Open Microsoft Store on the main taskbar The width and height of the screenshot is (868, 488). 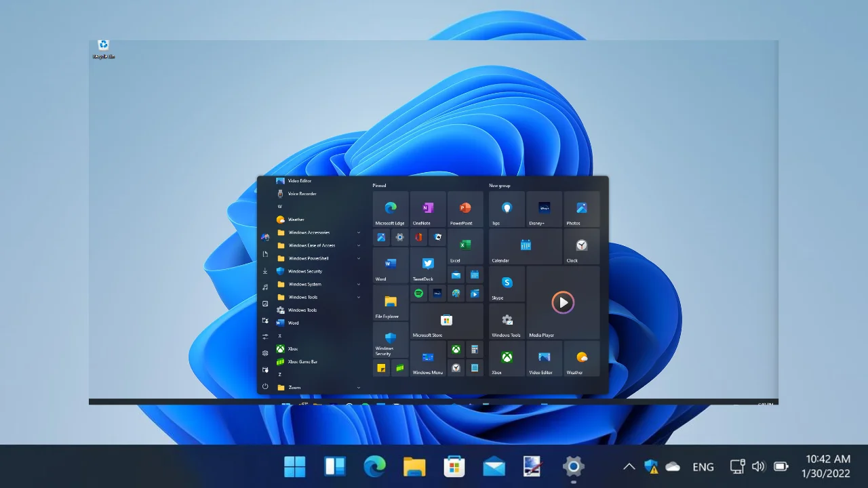[454, 466]
